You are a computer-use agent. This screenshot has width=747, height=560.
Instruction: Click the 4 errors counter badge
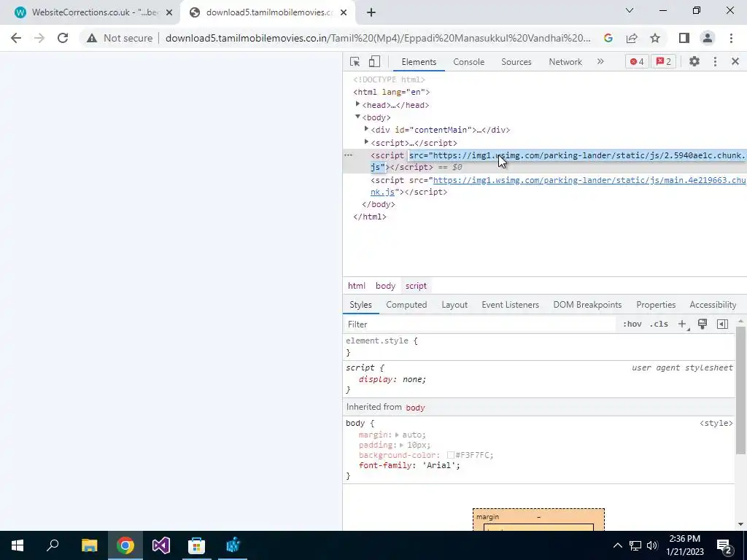coord(637,61)
